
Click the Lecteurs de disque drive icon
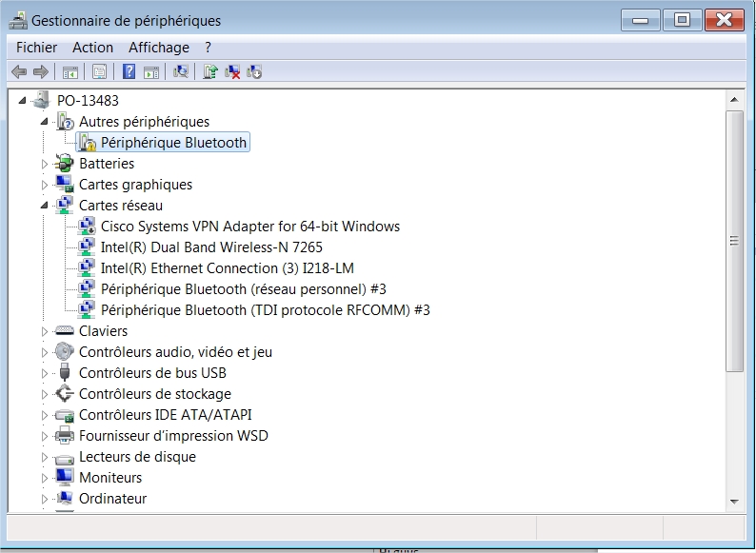tap(64, 458)
